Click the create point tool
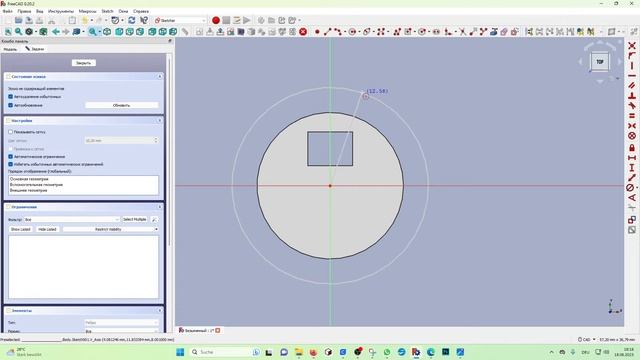Screen dimensions: 640x360 pos(317,31)
